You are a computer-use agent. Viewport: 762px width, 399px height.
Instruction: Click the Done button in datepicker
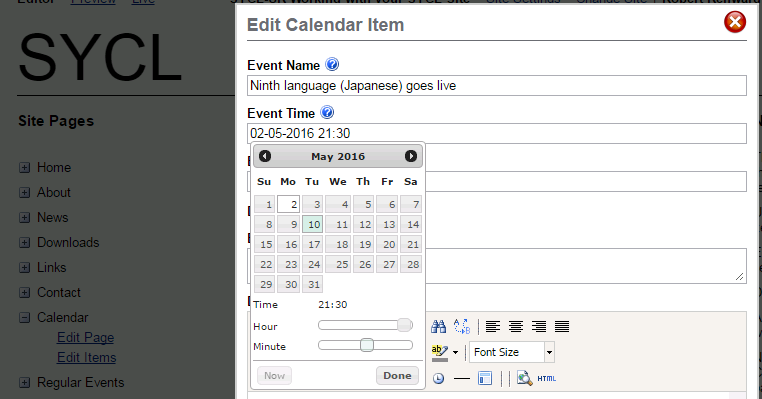[x=397, y=376]
